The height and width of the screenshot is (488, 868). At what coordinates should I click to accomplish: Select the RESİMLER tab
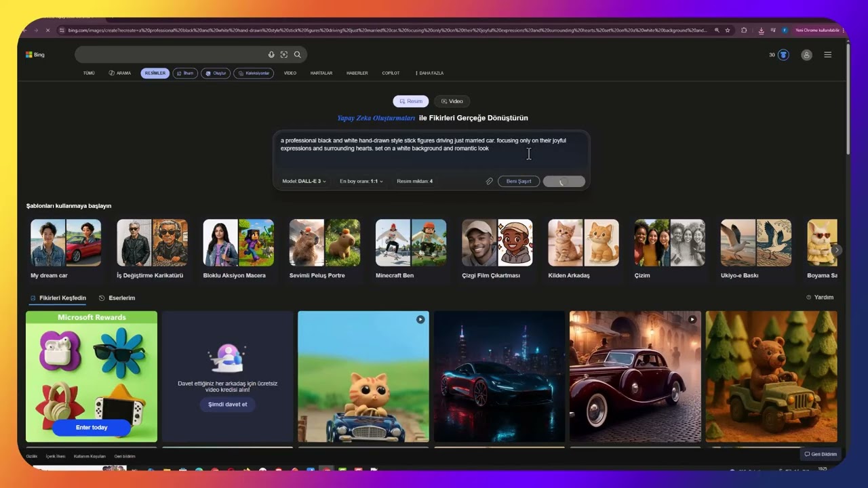(x=155, y=73)
